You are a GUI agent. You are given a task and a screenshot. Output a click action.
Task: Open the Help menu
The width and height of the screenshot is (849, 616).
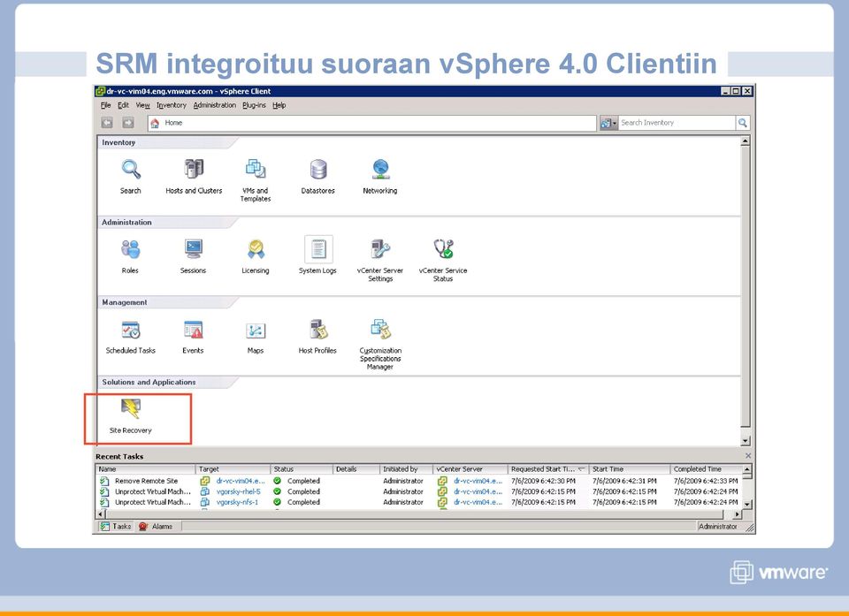pyautogui.click(x=279, y=105)
